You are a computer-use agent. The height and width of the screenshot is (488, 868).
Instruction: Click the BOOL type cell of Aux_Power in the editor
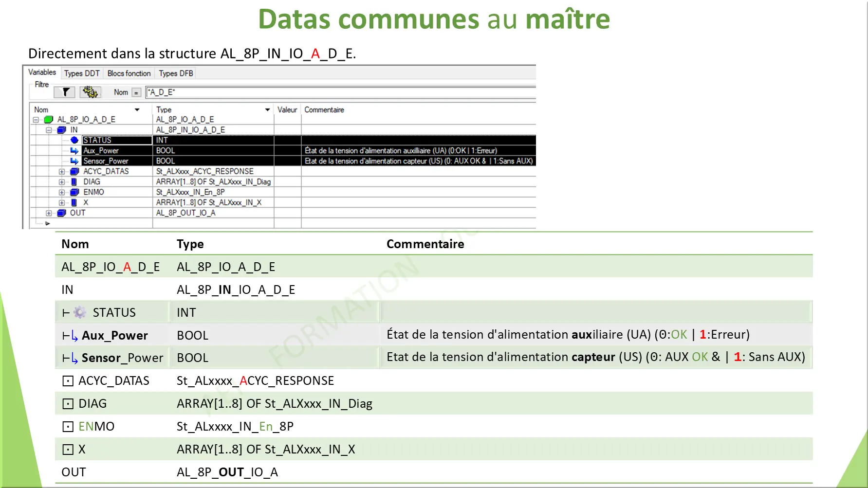coord(213,151)
